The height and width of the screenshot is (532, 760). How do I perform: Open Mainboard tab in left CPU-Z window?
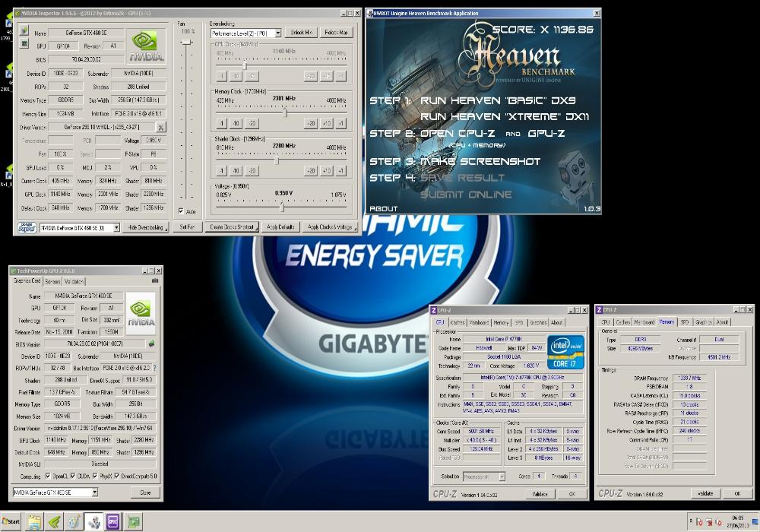coord(479,322)
